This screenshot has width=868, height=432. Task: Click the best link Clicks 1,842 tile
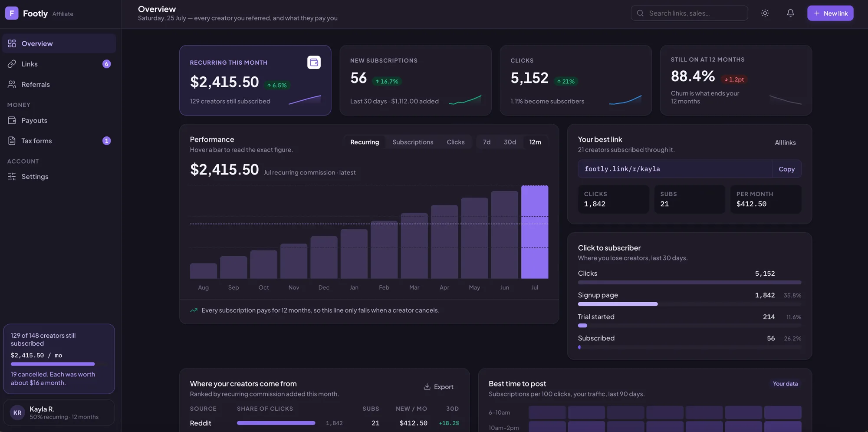click(613, 199)
